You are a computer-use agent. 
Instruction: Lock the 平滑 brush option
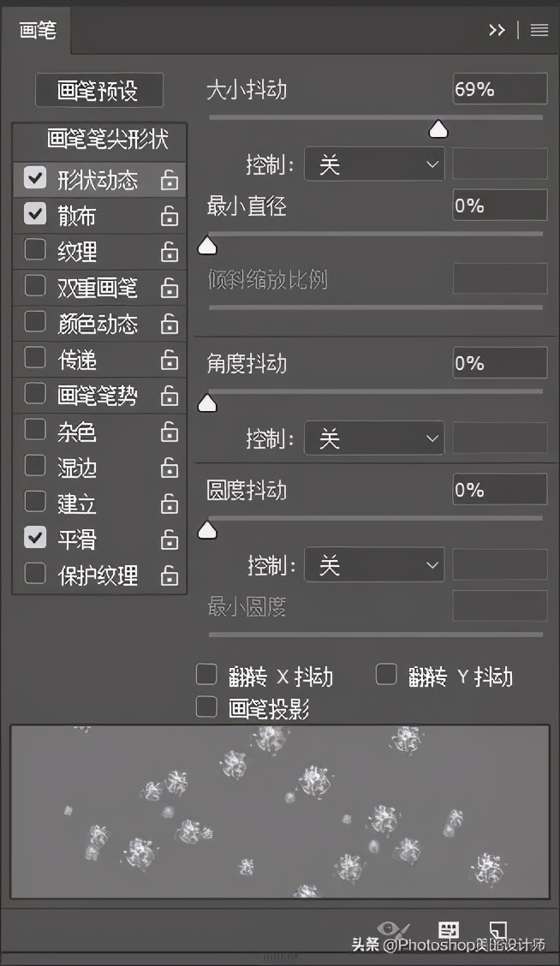pos(170,539)
